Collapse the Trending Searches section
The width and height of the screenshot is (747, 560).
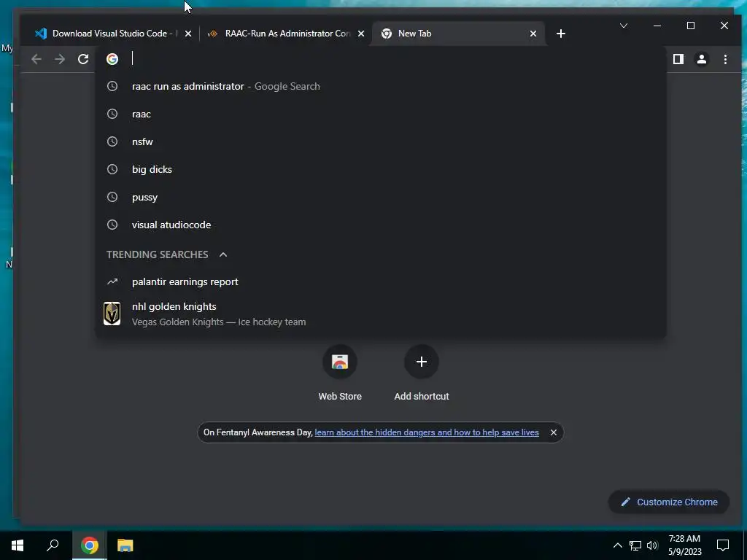223,254
